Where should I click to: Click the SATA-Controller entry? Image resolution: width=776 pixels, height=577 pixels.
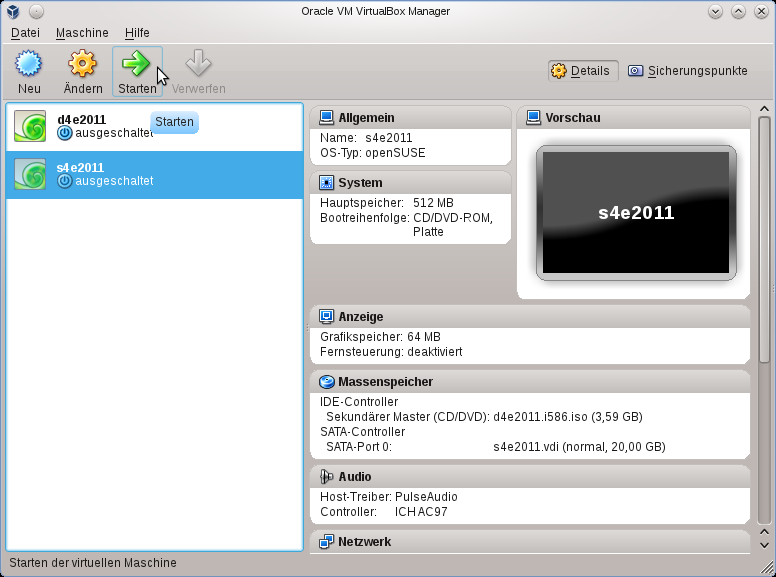(362, 432)
